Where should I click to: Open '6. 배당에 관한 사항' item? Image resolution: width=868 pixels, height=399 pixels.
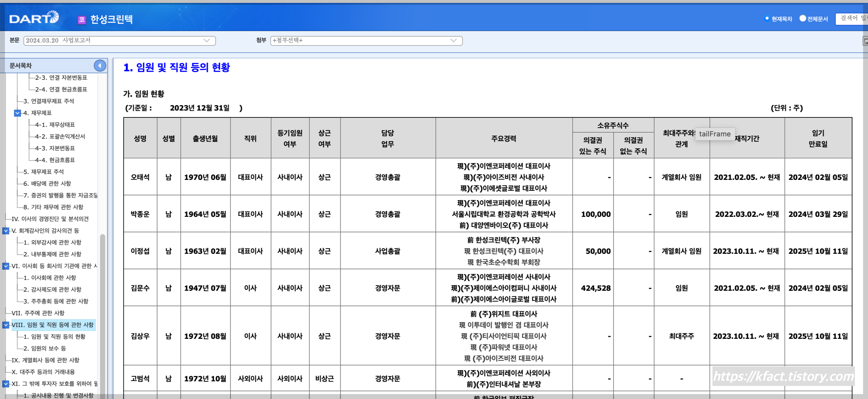pyautogui.click(x=47, y=183)
